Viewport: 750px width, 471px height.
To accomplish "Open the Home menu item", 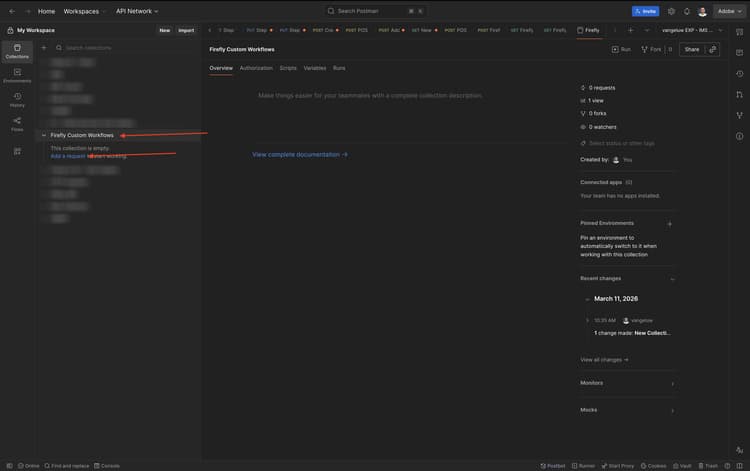I will coord(46,11).
